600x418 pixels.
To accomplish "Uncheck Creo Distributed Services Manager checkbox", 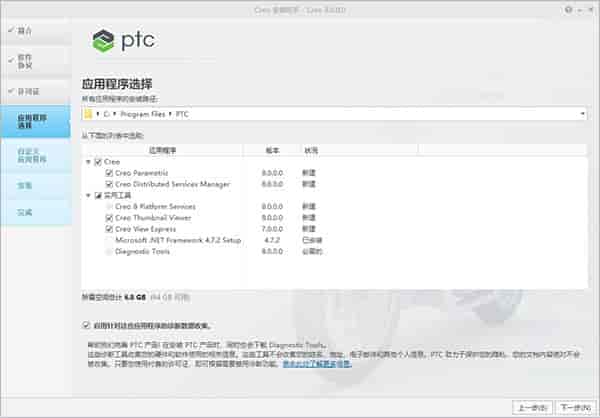I will [x=109, y=184].
